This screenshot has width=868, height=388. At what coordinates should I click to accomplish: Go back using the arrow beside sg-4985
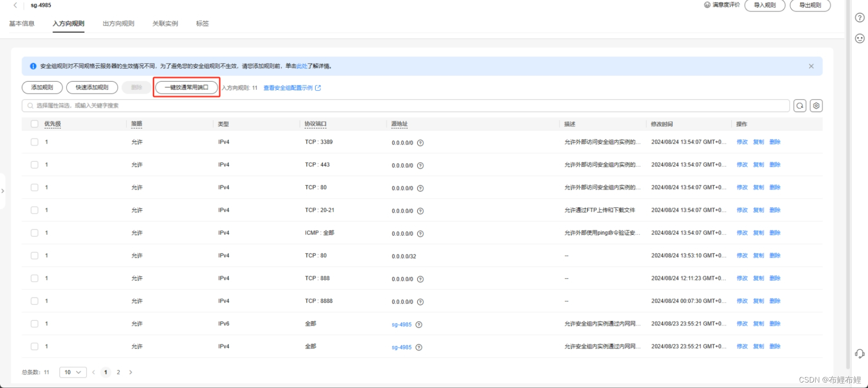15,5
